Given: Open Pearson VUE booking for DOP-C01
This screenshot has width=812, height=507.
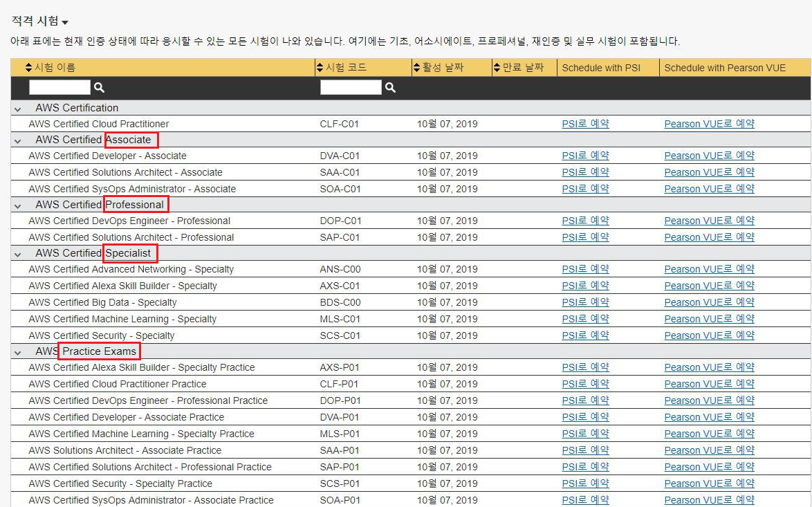Looking at the screenshot, I should click(x=710, y=221).
